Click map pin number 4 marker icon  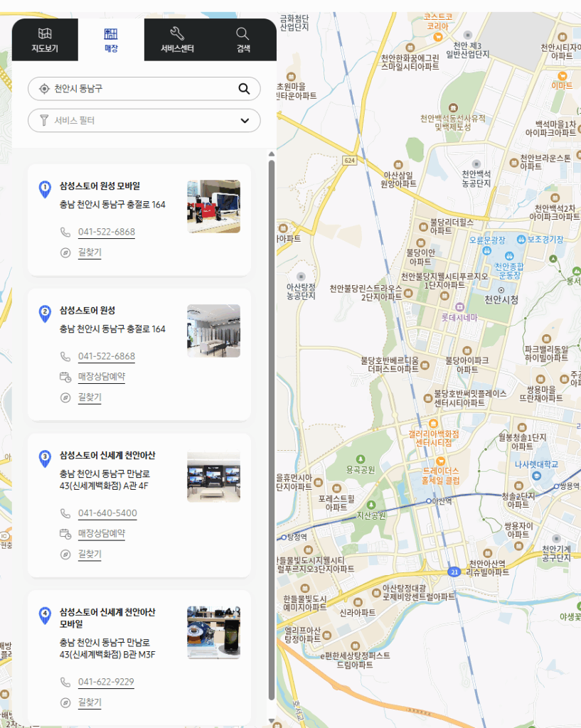coord(45,615)
